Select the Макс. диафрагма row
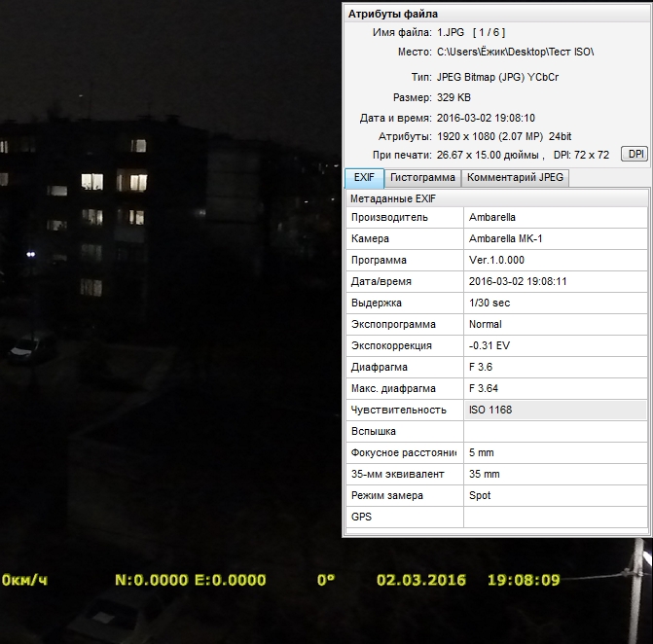The height and width of the screenshot is (644, 653). pyautogui.click(x=497, y=389)
